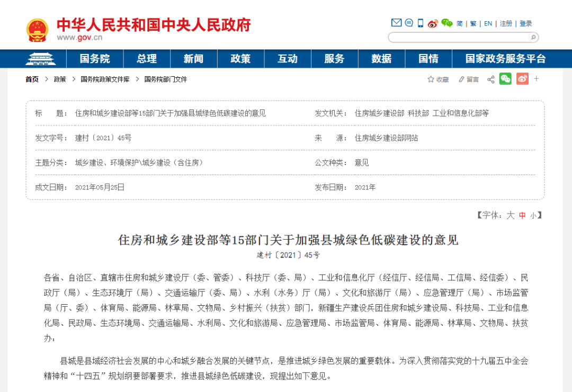Viewport: 572px width, 392px height.
Task: Open the share (分享) network icon
Action: pyautogui.click(x=490, y=79)
